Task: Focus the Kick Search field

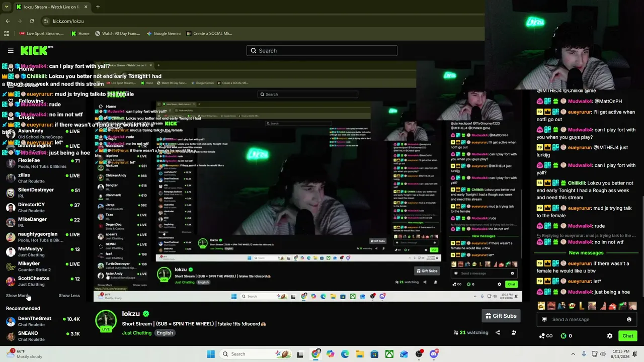Action: pyautogui.click(x=322, y=51)
